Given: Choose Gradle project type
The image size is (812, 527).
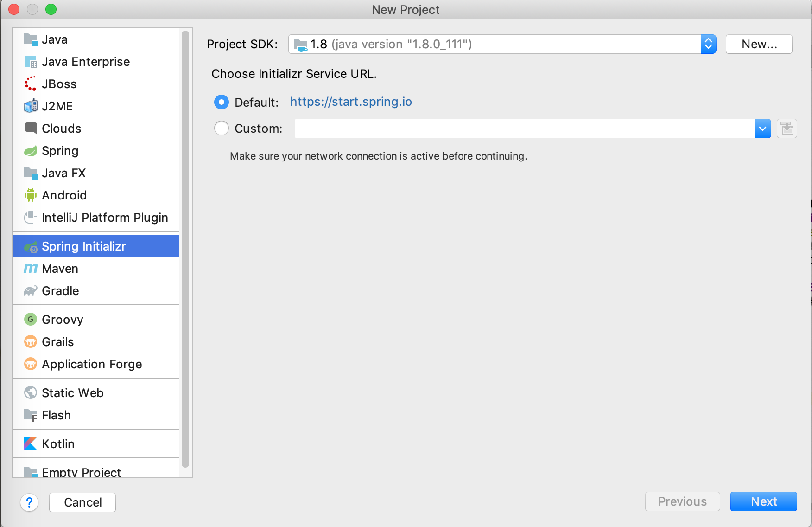Looking at the screenshot, I should 96,291.
